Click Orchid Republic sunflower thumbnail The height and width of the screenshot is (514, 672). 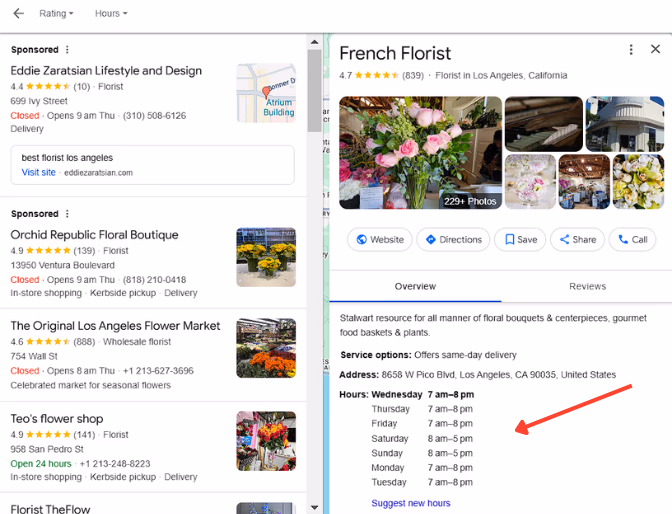tap(266, 257)
